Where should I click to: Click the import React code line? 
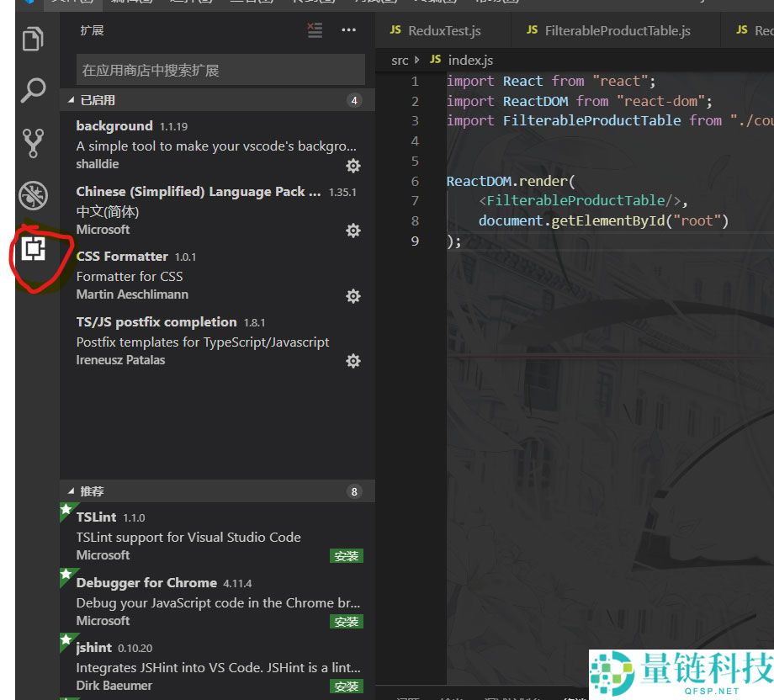(551, 81)
